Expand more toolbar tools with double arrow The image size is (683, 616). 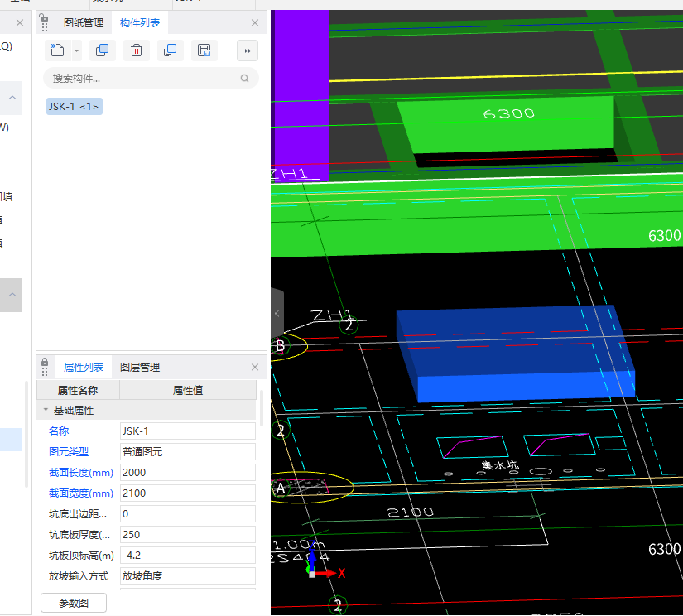tap(248, 51)
